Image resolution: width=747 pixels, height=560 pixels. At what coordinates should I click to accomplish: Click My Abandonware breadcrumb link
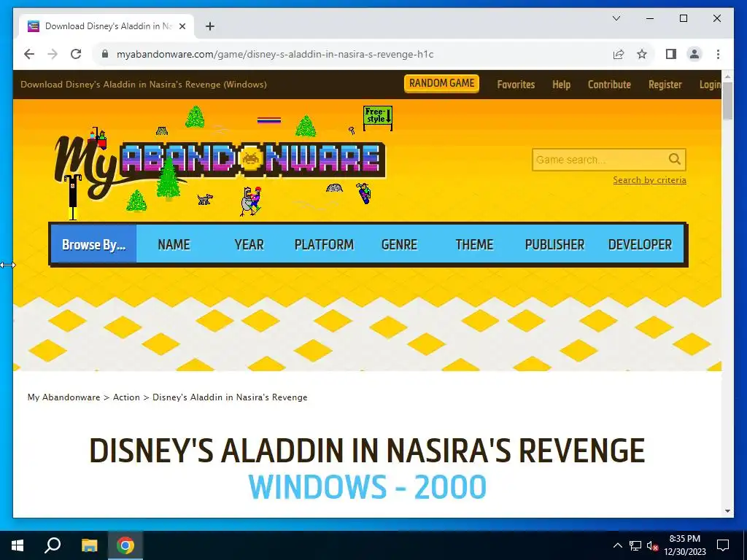coord(64,397)
